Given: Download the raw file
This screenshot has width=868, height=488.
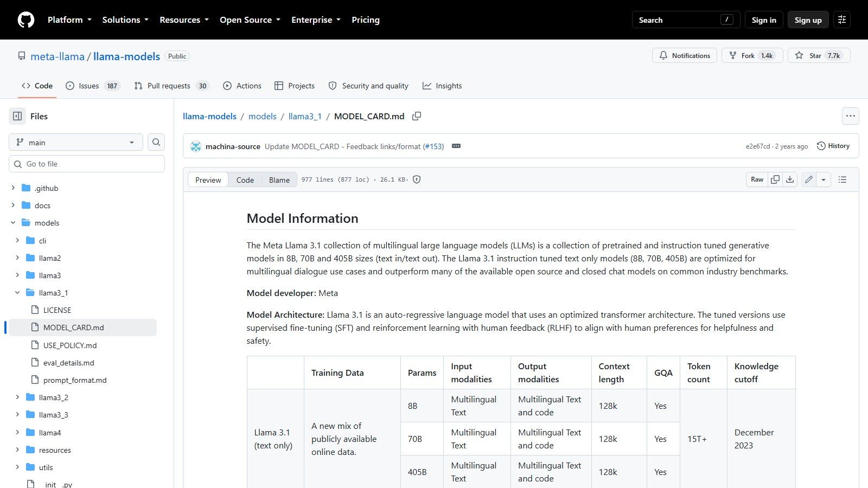Looking at the screenshot, I should point(790,179).
